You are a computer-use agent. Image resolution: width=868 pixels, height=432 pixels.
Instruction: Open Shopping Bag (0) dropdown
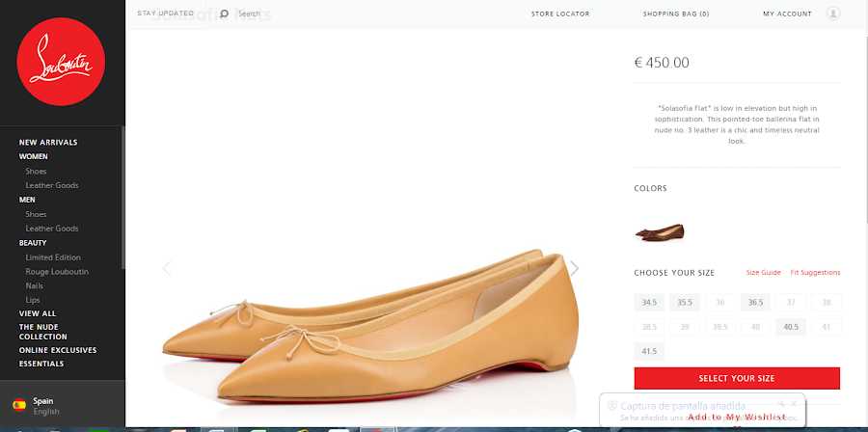[676, 13]
